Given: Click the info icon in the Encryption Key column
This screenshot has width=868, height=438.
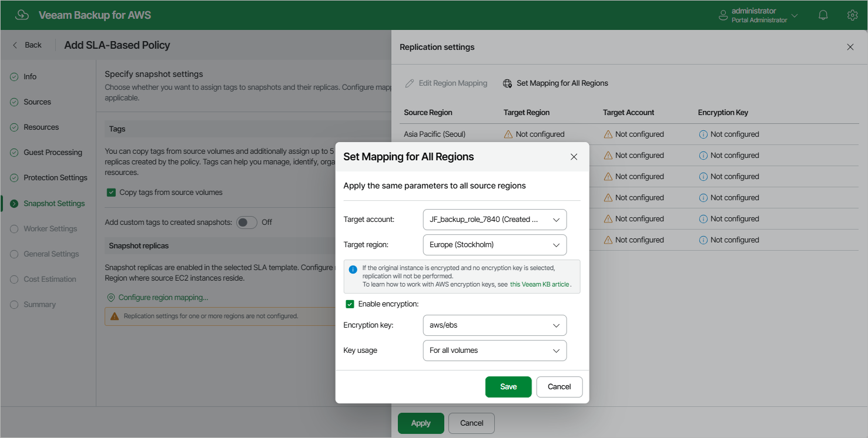Looking at the screenshot, I should 703,134.
